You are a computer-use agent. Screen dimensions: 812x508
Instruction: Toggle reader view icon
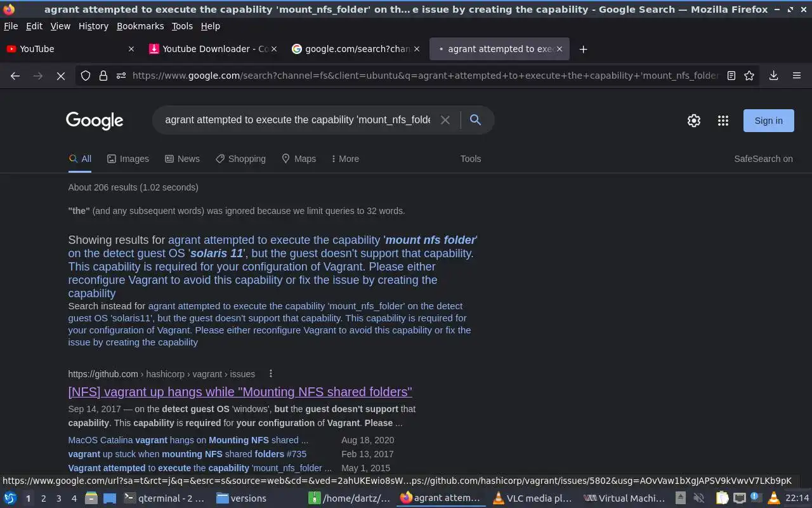tap(731, 76)
